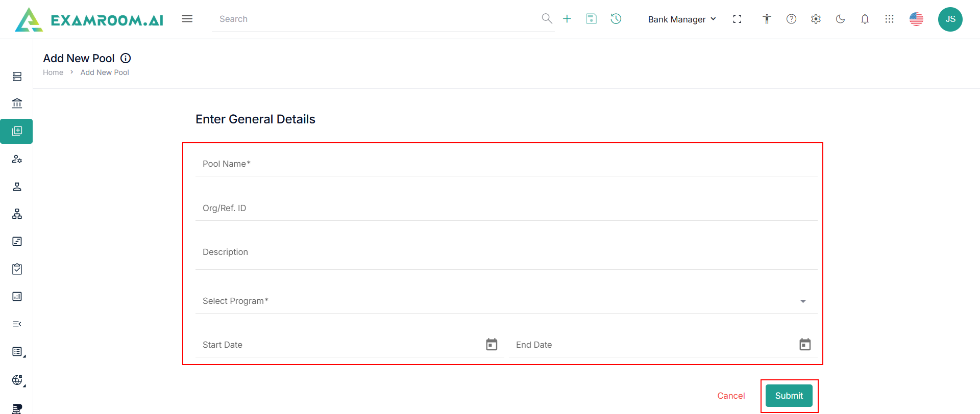Image resolution: width=980 pixels, height=414 pixels.
Task: Change language via US flag icon
Action: [916, 19]
